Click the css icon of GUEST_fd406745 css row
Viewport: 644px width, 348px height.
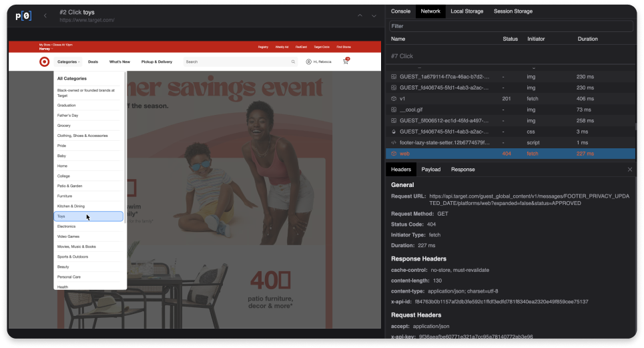(394, 132)
